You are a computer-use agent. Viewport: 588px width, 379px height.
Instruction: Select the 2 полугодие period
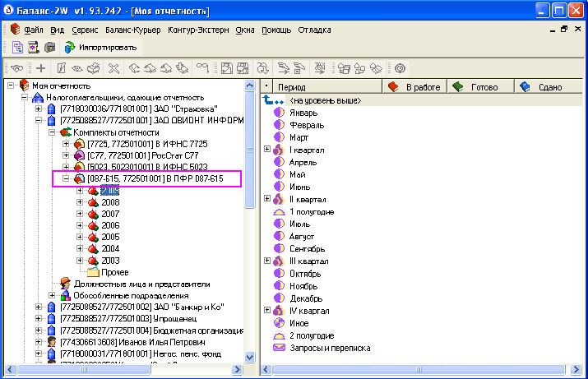pyautogui.click(x=312, y=335)
